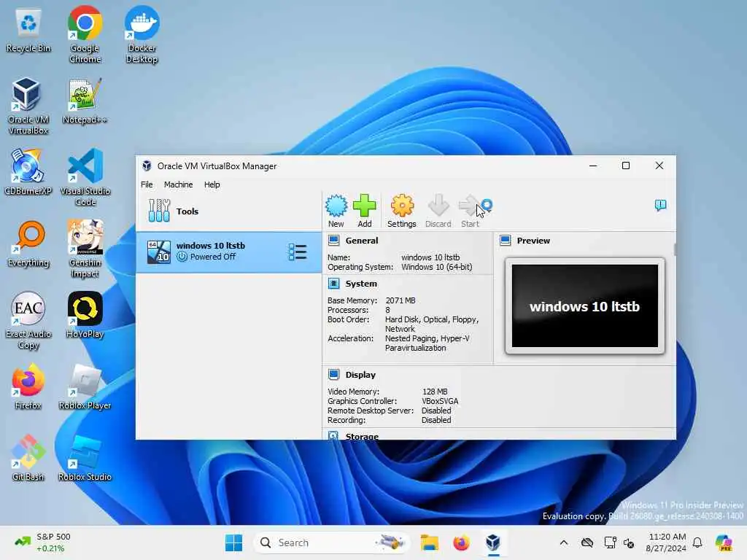The image size is (747, 560).
Task: Click the Display section header
Action: coord(360,375)
